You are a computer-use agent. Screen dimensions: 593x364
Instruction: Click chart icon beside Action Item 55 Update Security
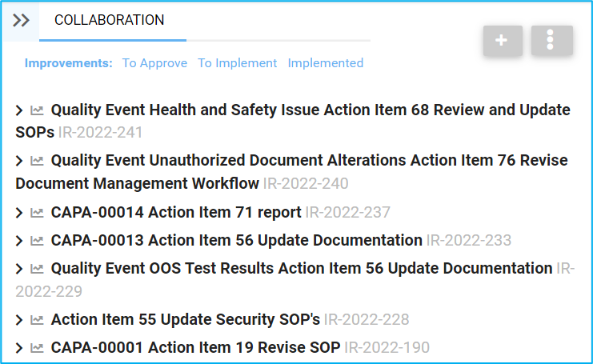coord(37,320)
